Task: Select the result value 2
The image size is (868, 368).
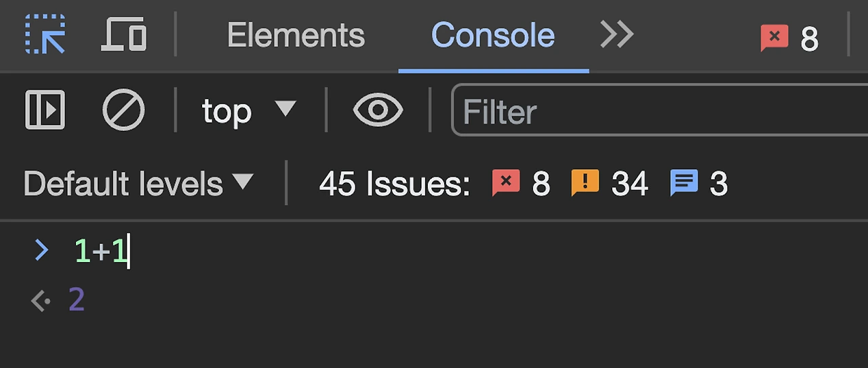Action: pos(77,300)
